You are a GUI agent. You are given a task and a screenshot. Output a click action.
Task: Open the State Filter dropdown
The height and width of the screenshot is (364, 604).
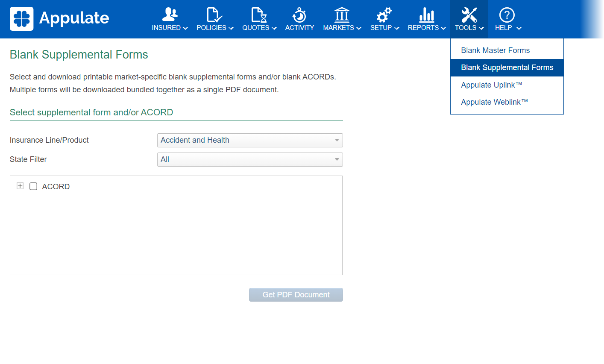(x=250, y=159)
